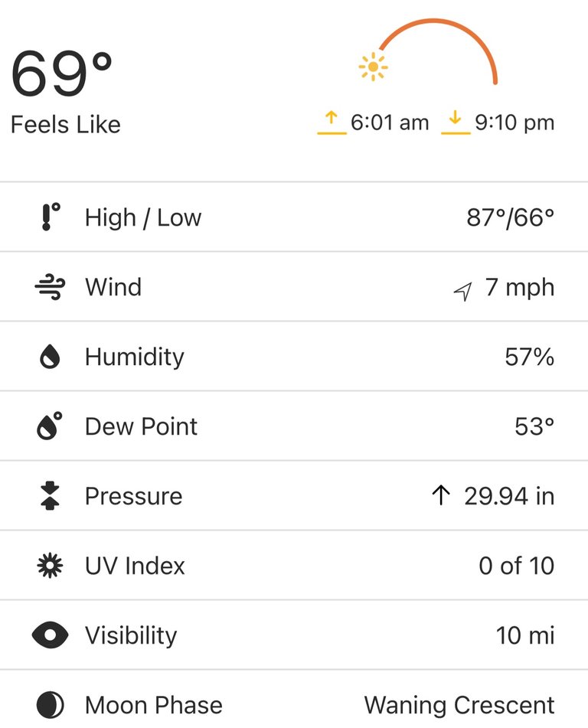Tap the rising pressure arrow indicator
The width and height of the screenshot is (588, 728).
[x=441, y=495]
